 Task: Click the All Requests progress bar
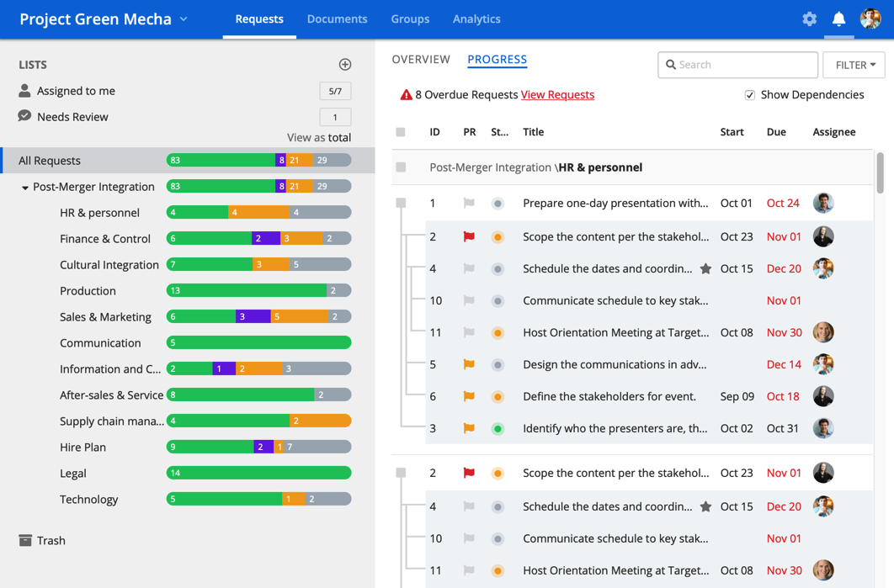click(x=258, y=160)
